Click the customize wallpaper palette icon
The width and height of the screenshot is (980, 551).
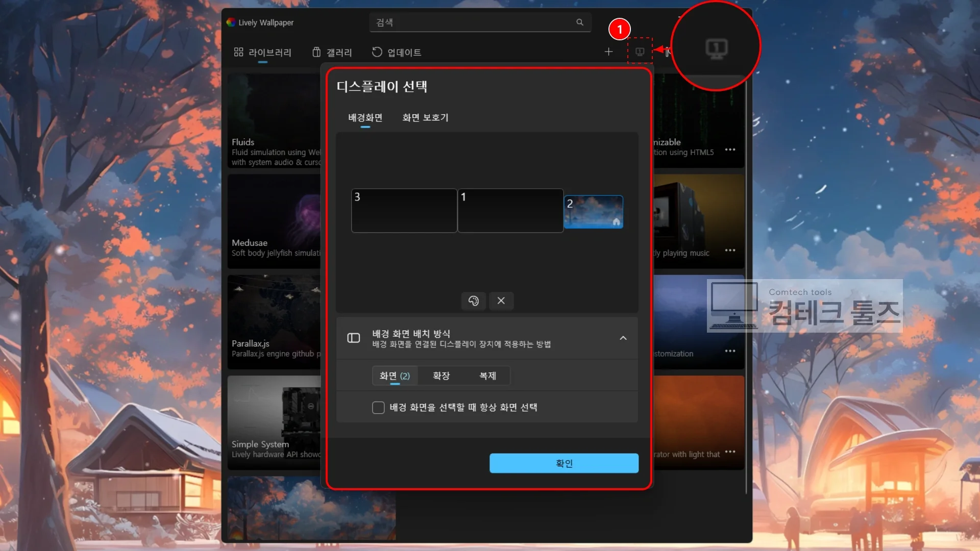[x=473, y=300]
